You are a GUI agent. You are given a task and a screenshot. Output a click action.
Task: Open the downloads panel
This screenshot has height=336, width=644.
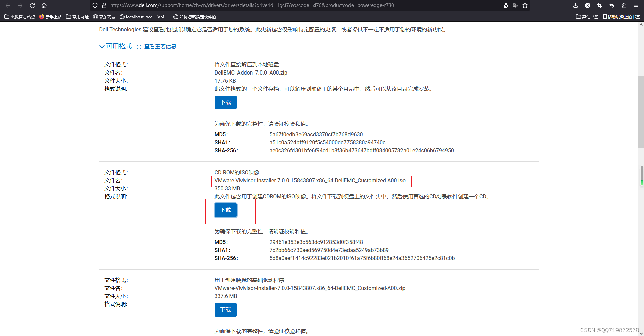click(x=576, y=5)
